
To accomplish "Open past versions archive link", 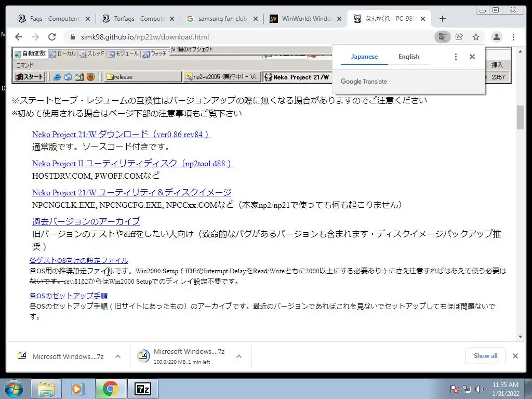I will pyautogui.click(x=86, y=221).
